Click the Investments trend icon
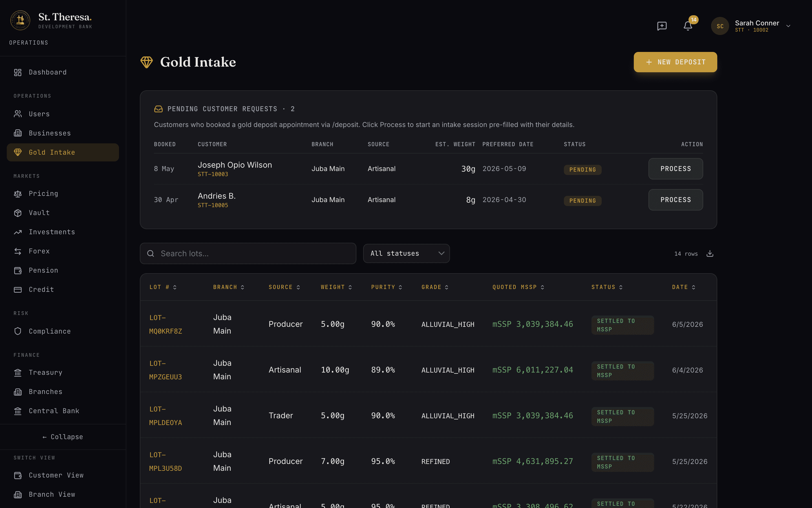 (18, 232)
